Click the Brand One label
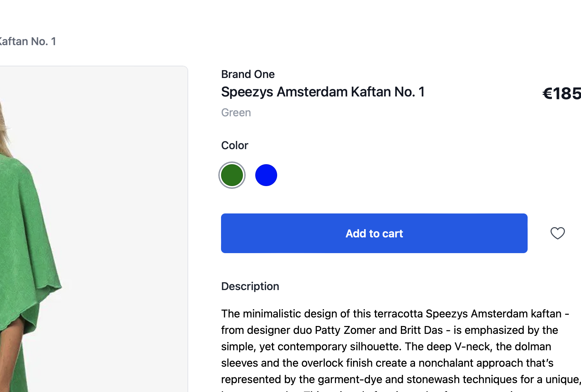This screenshot has height=392, width=581. (248, 74)
